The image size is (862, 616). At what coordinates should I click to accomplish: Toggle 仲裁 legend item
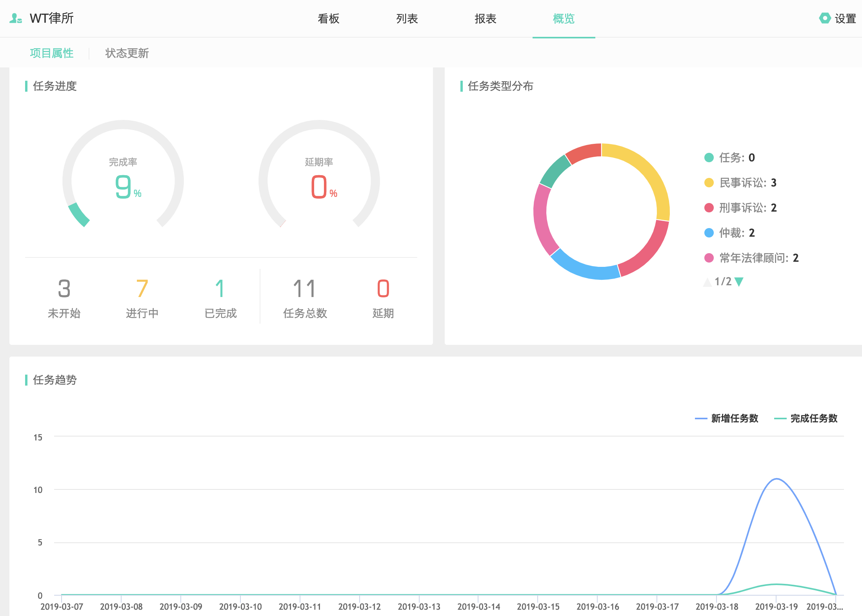(x=729, y=233)
